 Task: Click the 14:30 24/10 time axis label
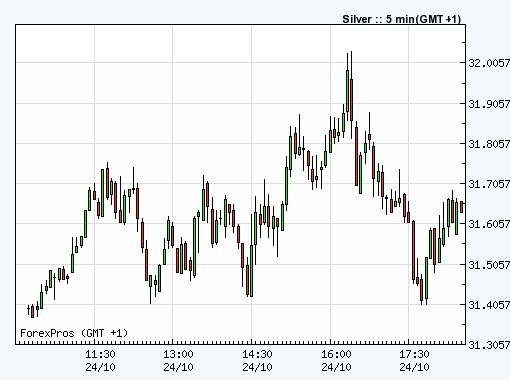pos(257,361)
